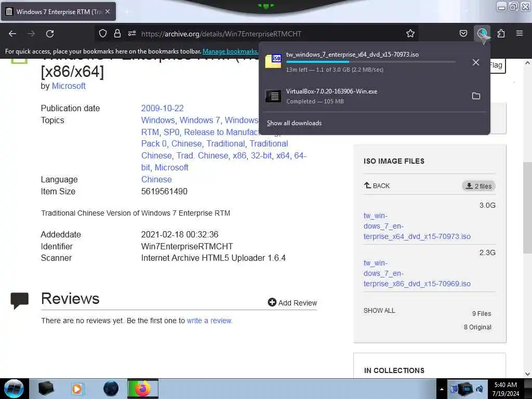532x399 pixels.
Task: Click the Firefox taskbar icon
Action: click(x=143, y=389)
